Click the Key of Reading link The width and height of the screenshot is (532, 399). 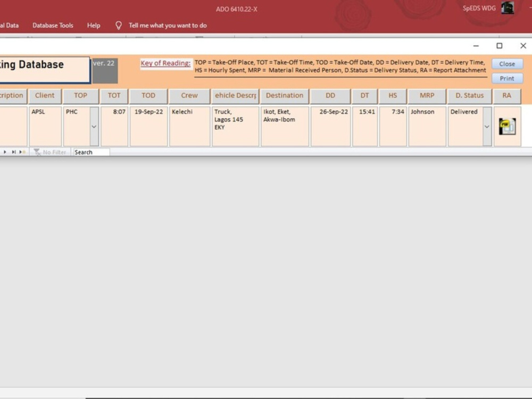[x=165, y=63]
